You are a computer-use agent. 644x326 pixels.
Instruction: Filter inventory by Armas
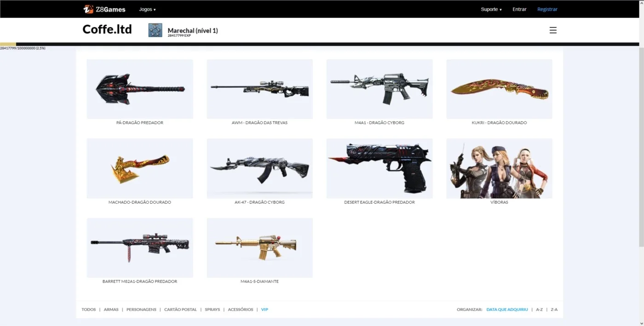point(111,309)
